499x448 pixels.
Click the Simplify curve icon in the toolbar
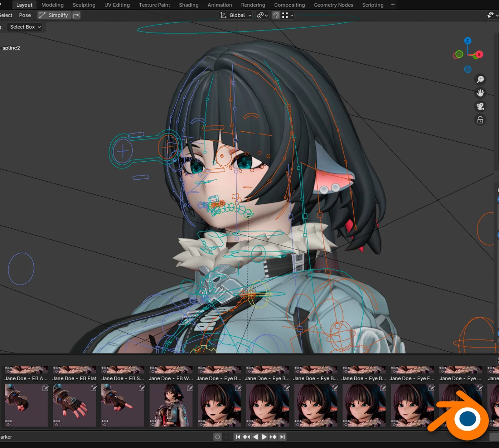click(x=42, y=15)
